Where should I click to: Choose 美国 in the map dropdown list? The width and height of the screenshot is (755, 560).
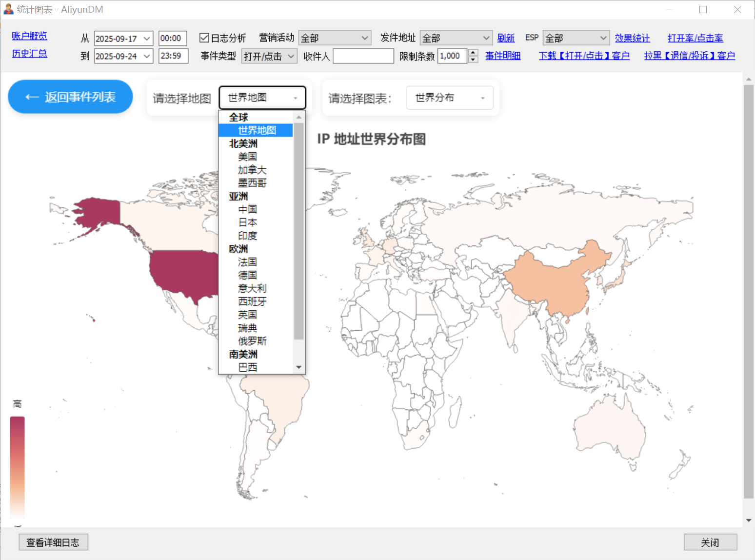[x=247, y=157]
